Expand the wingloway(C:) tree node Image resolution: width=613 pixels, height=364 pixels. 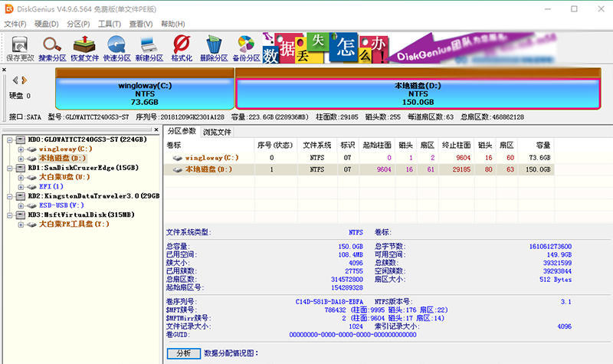(x=21, y=149)
